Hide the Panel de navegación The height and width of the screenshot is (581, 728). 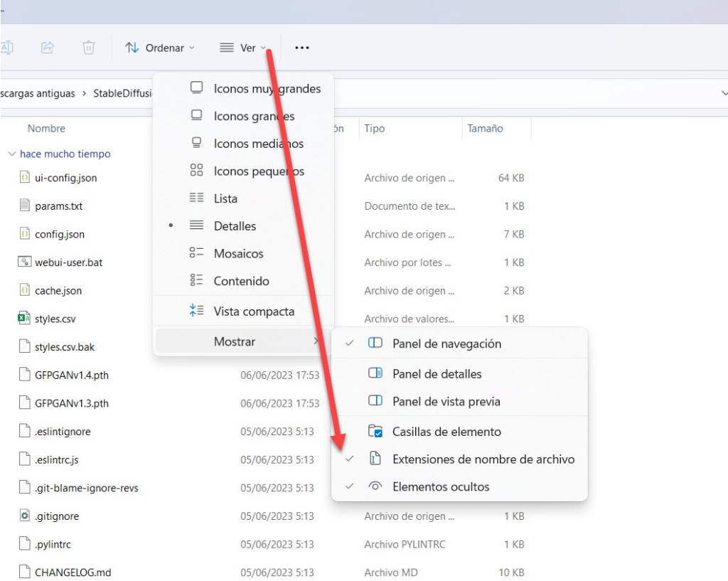coord(446,343)
